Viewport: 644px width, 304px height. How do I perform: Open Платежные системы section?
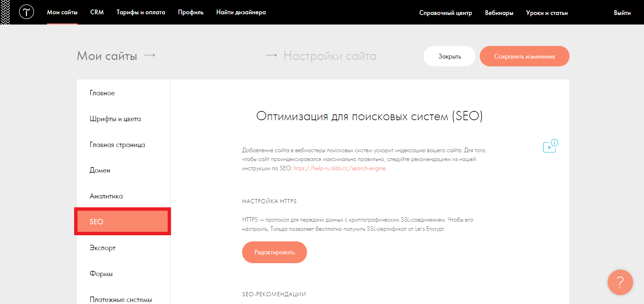pyautogui.click(x=121, y=300)
